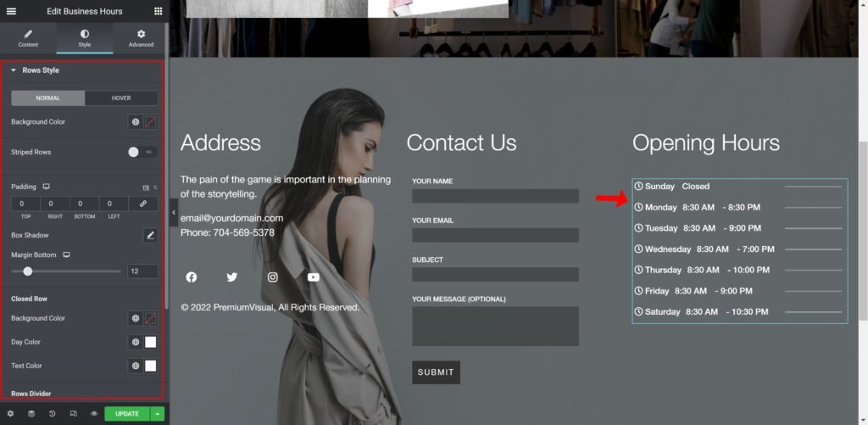
Task: Click the green Update button
Action: [127, 414]
